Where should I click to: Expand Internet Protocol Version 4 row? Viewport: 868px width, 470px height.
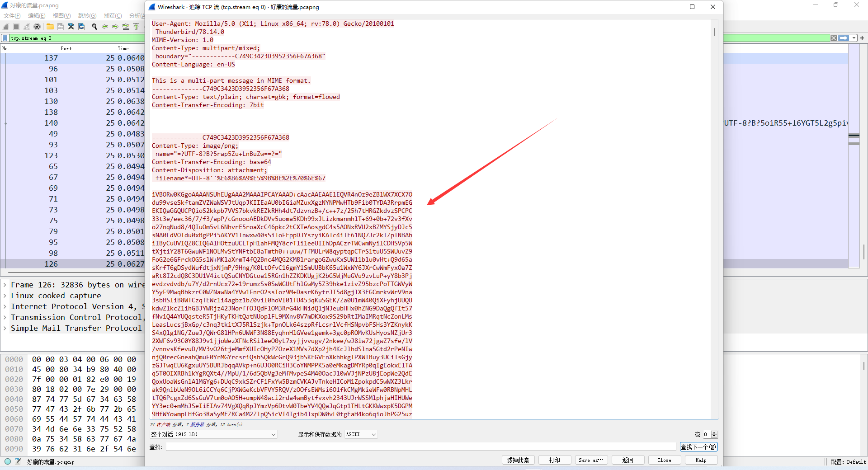pos(5,306)
